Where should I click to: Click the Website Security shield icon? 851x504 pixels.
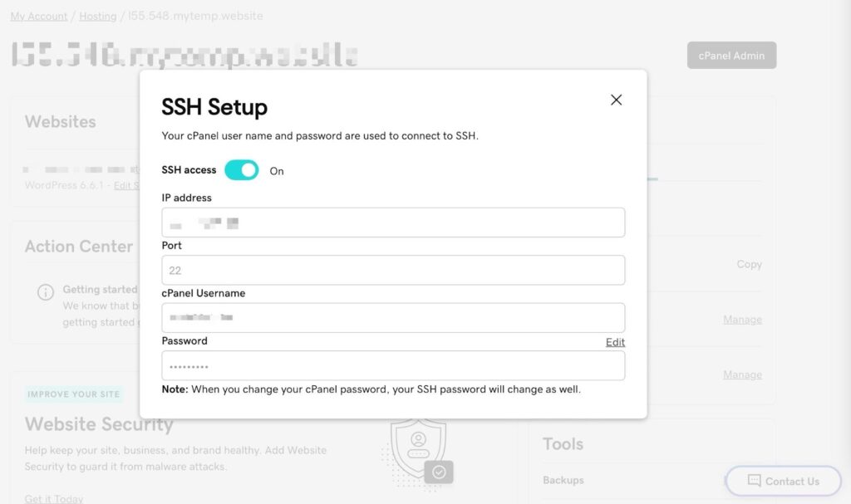point(418,443)
